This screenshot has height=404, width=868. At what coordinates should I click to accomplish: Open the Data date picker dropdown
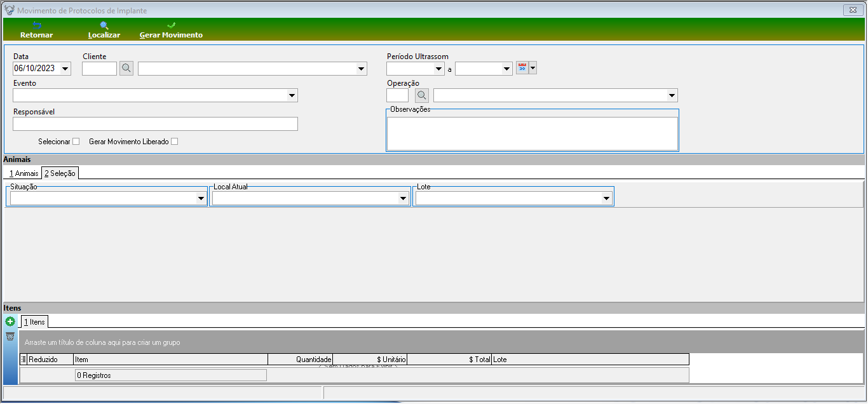click(x=65, y=69)
